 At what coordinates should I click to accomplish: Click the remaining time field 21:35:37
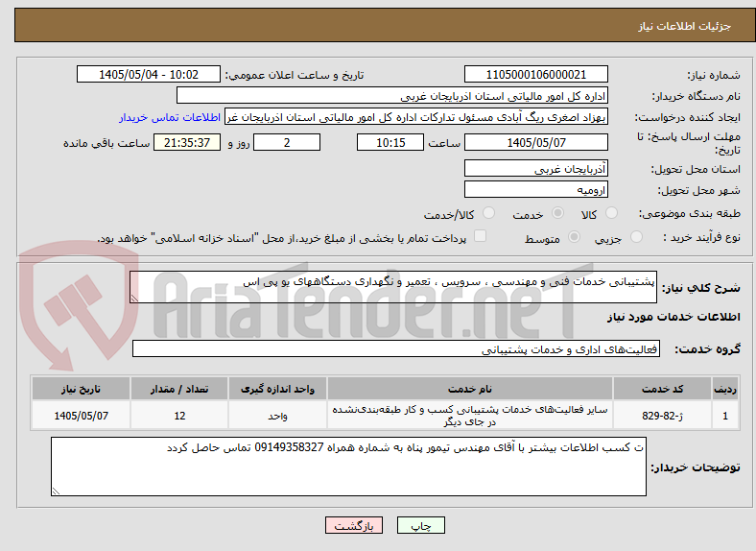[187, 142]
